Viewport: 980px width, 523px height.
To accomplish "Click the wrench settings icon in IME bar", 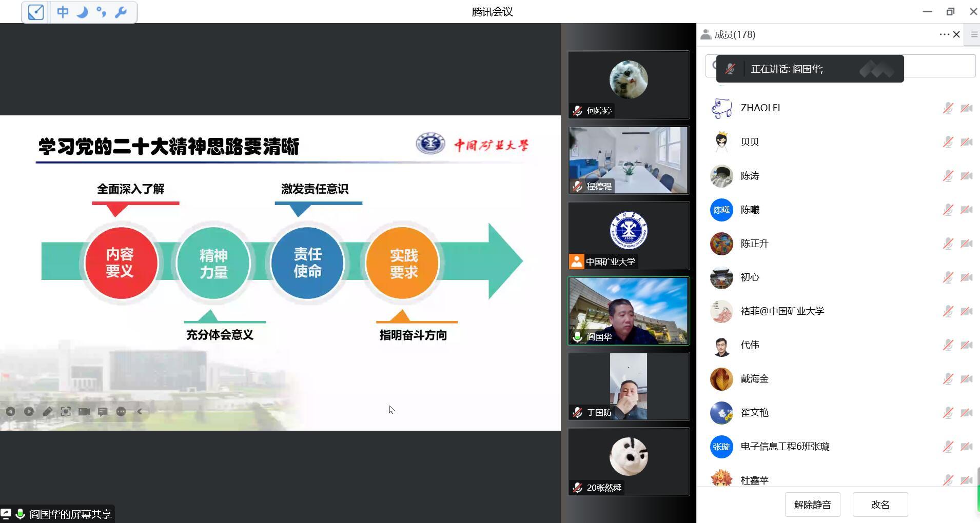I will pos(121,12).
